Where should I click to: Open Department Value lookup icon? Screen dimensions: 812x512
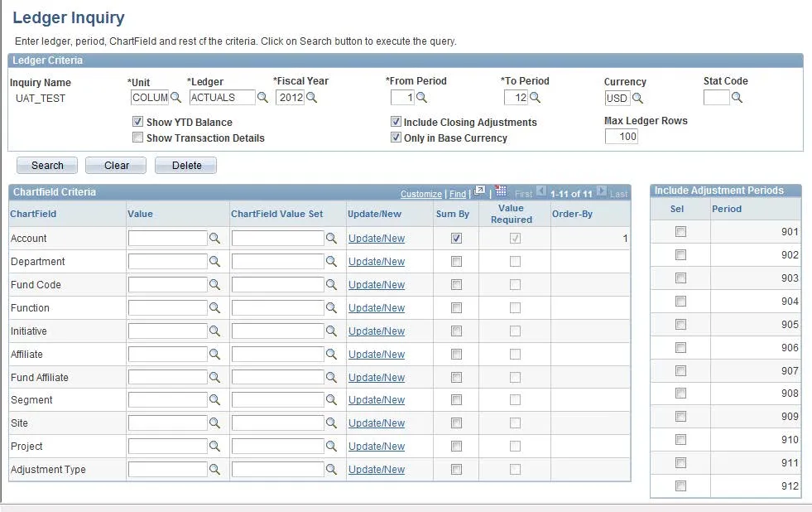point(214,262)
